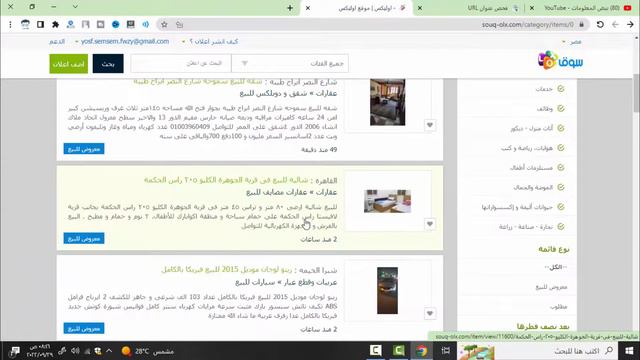Image resolution: width=640 pixels, height=360 pixels.
Task: Open the extensions puzzle-piece menu
Action: [x=56, y=24]
